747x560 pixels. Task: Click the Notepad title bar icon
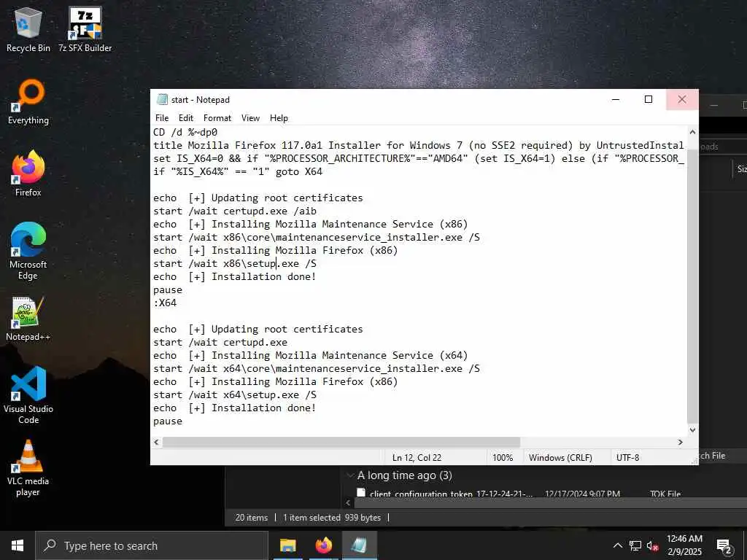pos(163,99)
